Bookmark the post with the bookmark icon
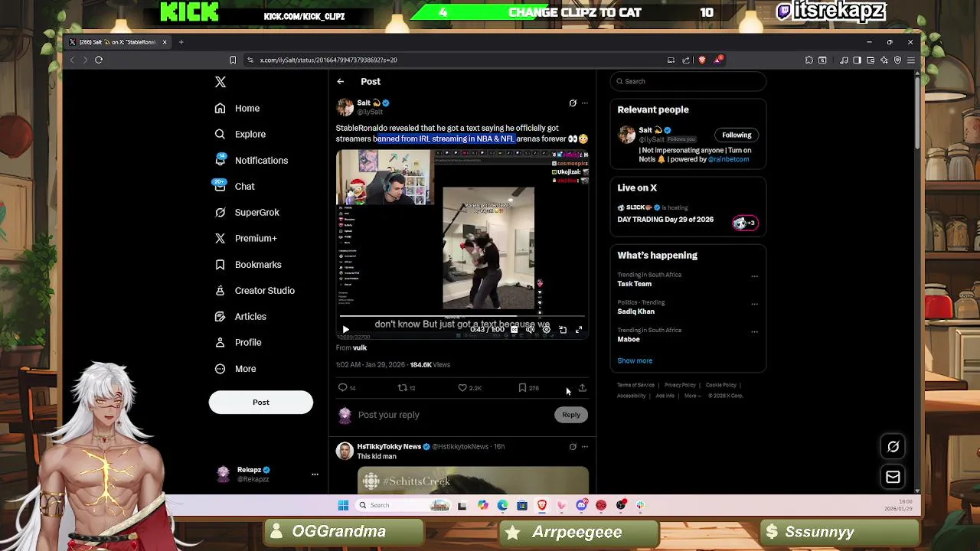Image resolution: width=980 pixels, height=551 pixels. 522,388
